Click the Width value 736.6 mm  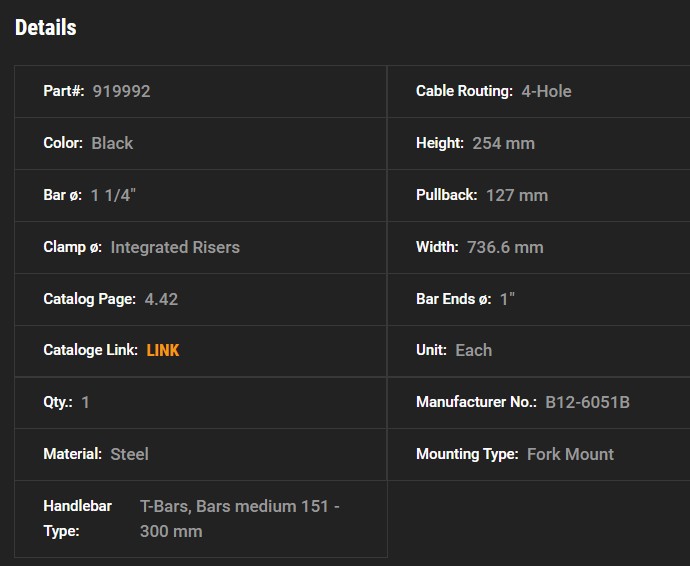[x=505, y=247]
